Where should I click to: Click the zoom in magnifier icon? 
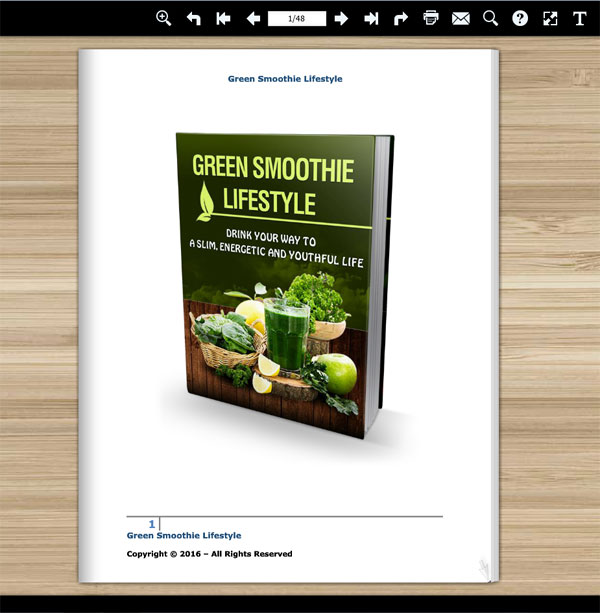(x=163, y=18)
